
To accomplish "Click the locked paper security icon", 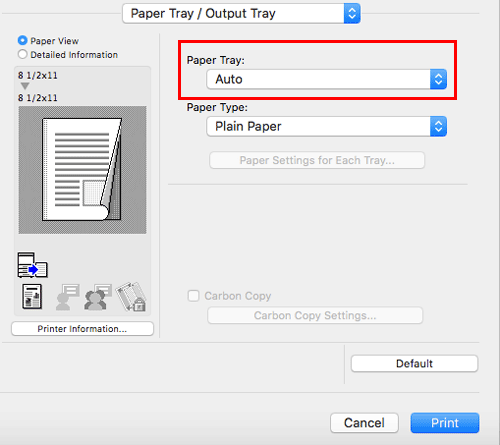I will (131, 297).
